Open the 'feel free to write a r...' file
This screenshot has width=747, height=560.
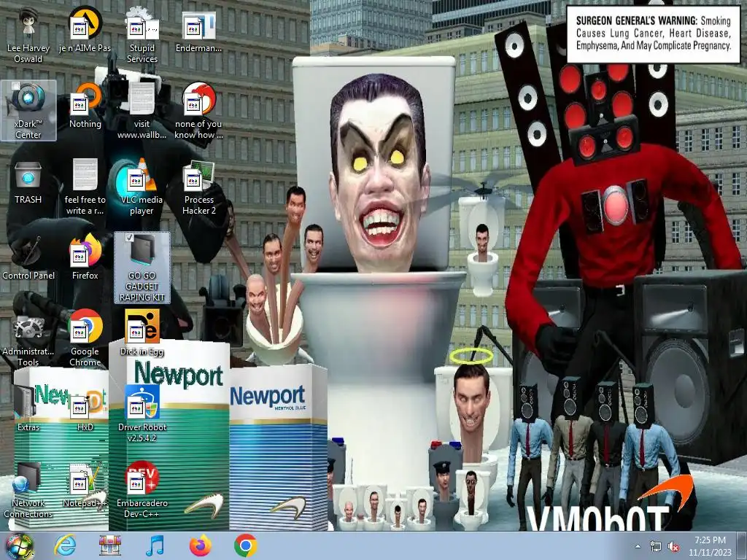[x=85, y=187]
